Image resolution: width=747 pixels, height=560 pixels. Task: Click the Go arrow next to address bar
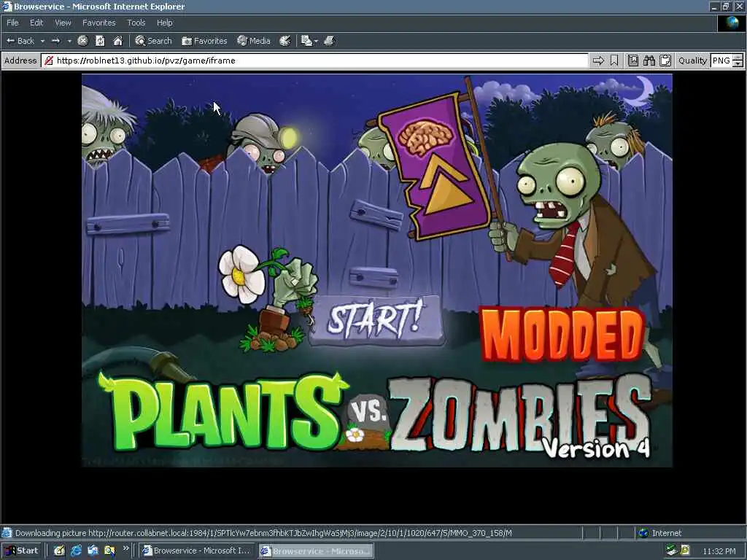[598, 61]
